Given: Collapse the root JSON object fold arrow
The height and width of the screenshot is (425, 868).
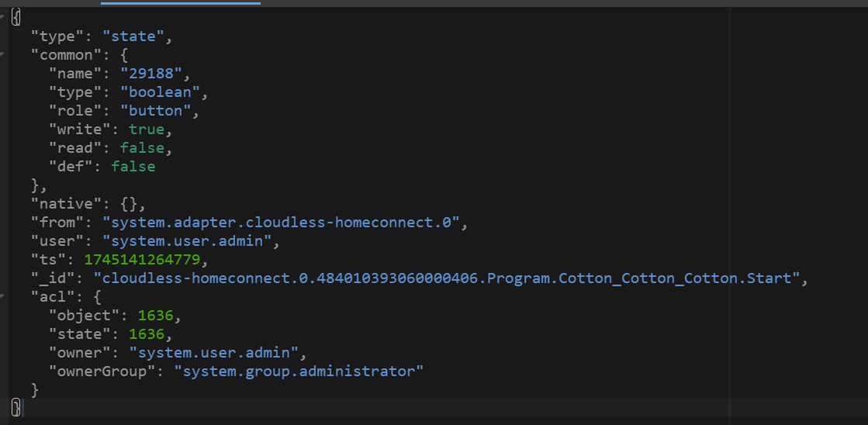Looking at the screenshot, I should (3, 17).
